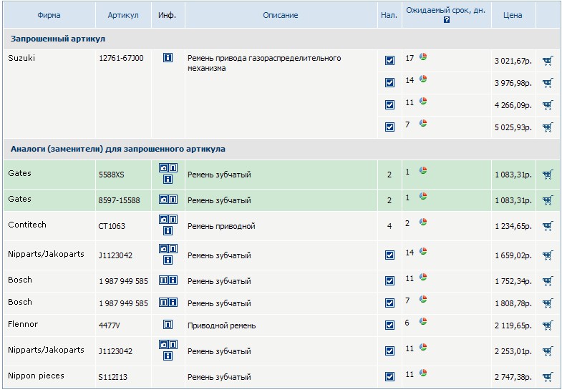Click article number CT1063
This screenshot has width=562, height=392.
click(x=112, y=227)
